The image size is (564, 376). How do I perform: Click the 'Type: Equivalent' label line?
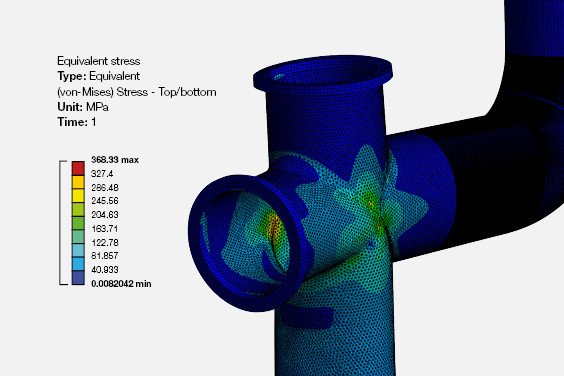click(x=99, y=76)
